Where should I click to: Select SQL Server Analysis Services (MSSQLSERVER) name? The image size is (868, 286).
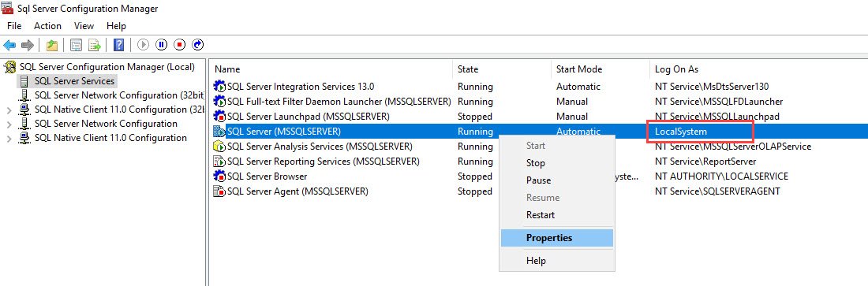click(320, 147)
